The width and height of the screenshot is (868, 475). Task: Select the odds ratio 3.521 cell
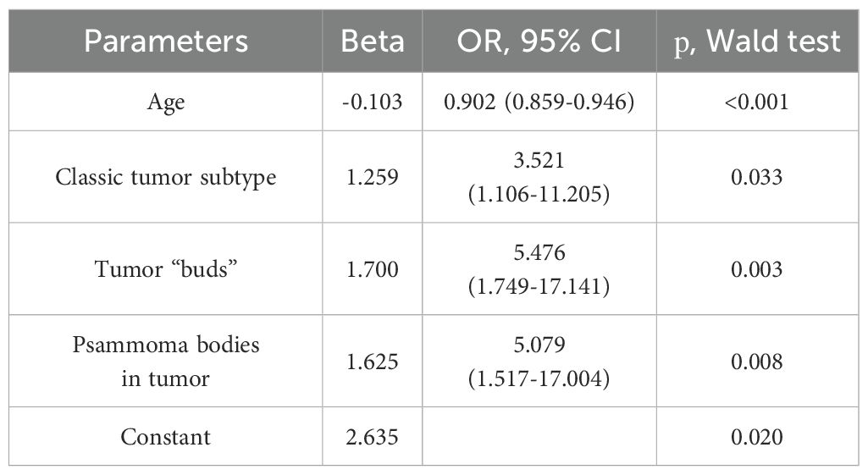point(540,178)
